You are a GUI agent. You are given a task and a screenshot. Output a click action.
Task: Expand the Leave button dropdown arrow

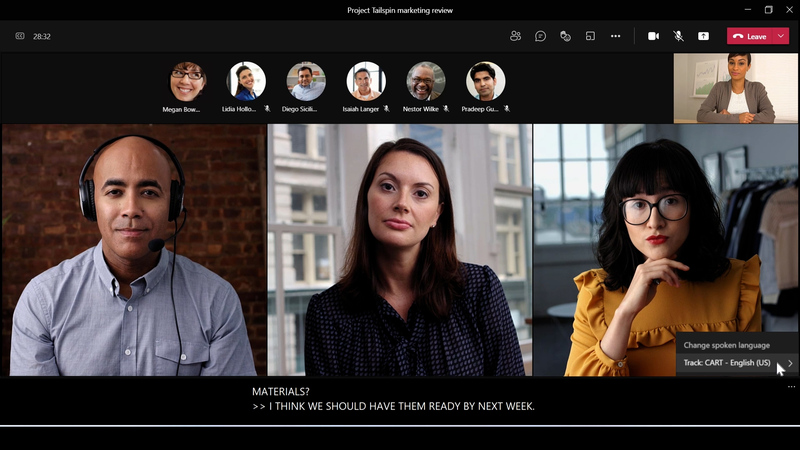(x=780, y=36)
